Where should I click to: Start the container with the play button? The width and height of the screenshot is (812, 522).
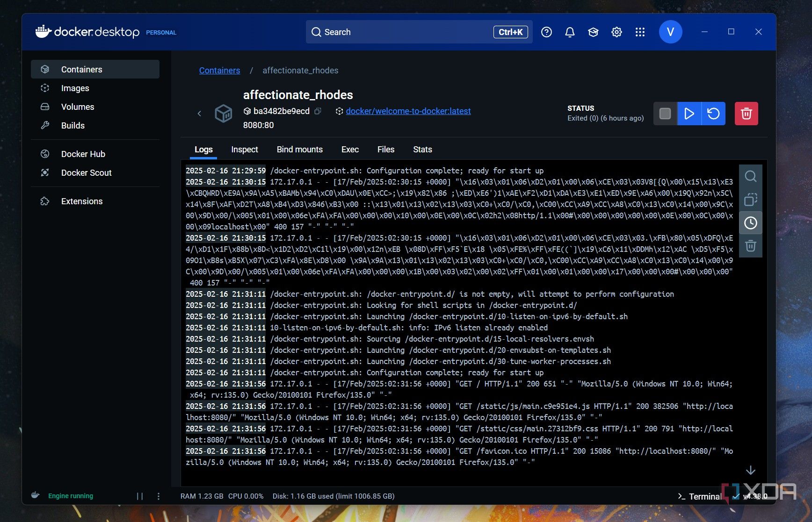(689, 113)
